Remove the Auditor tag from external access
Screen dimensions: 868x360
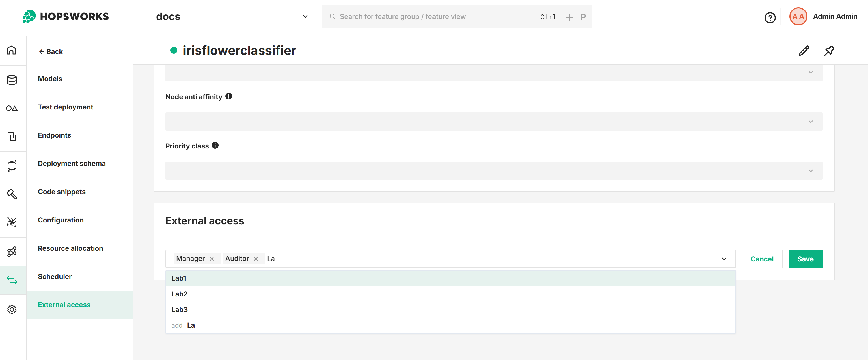pyautogui.click(x=256, y=259)
